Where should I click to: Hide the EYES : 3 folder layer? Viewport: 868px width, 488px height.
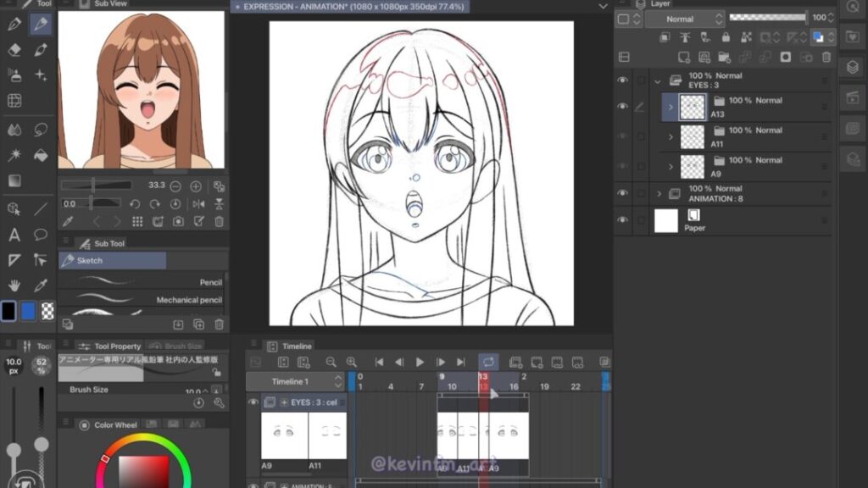pos(623,80)
